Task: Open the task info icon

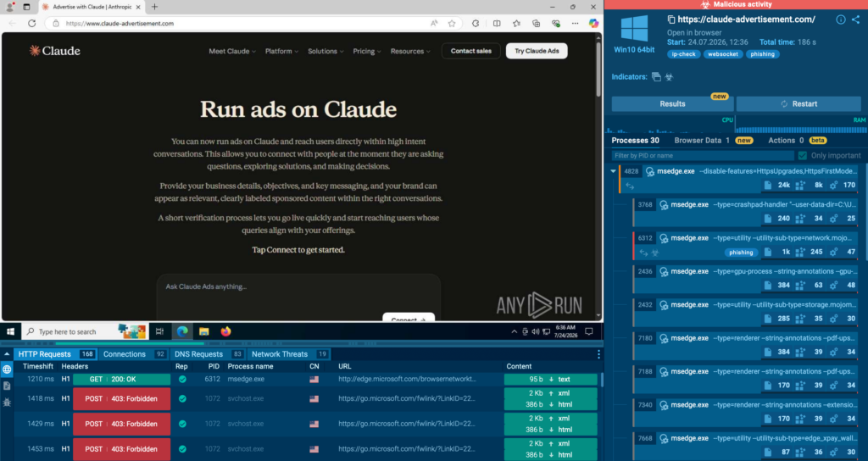Action: pos(840,19)
